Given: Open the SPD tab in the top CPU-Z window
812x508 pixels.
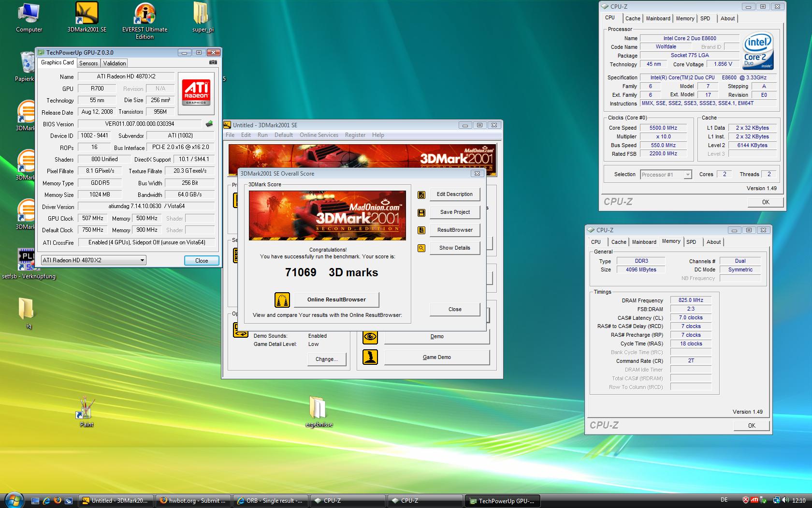Looking at the screenshot, I should coord(705,18).
